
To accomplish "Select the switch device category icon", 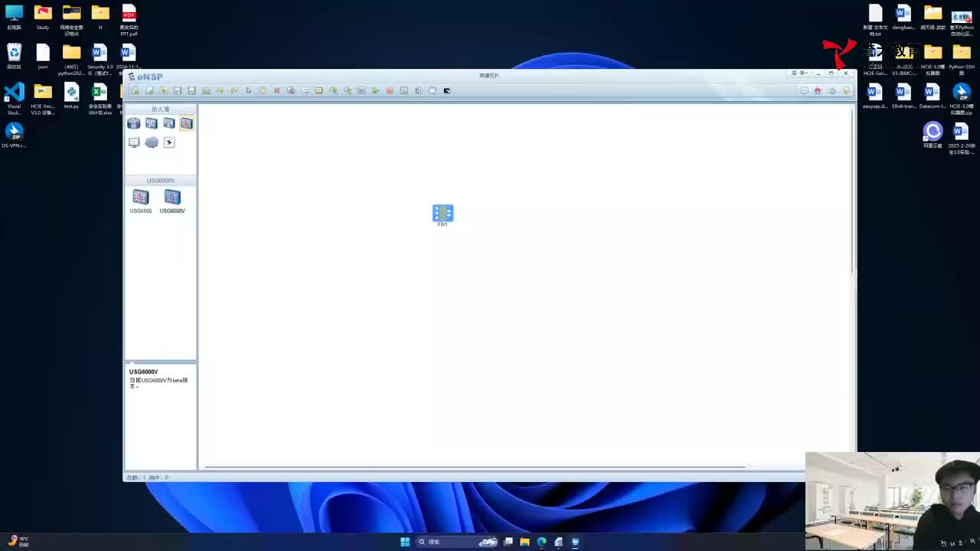I will tap(152, 123).
